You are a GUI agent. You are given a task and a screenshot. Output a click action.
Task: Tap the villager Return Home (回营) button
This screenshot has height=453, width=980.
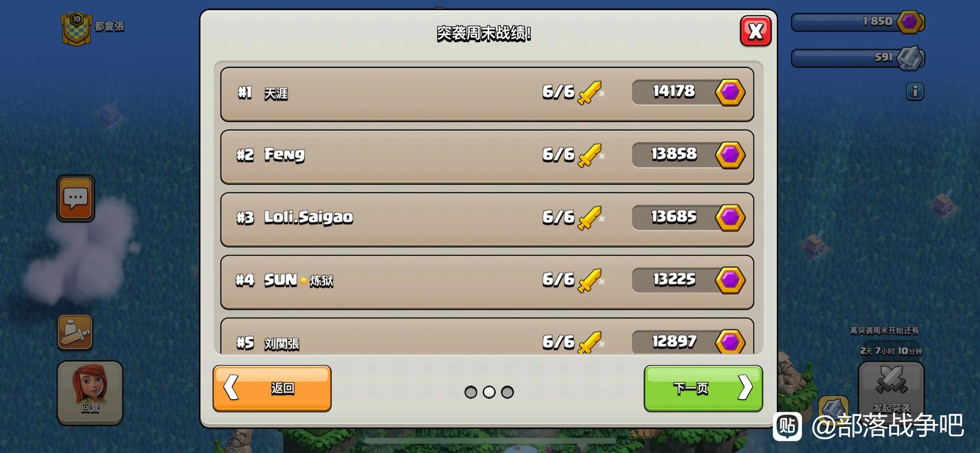tap(90, 393)
